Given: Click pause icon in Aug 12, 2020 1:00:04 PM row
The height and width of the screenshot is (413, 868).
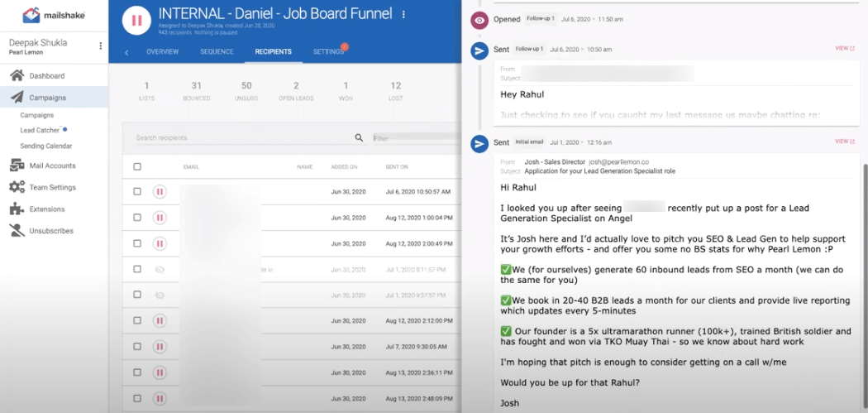Looking at the screenshot, I should click(160, 218).
